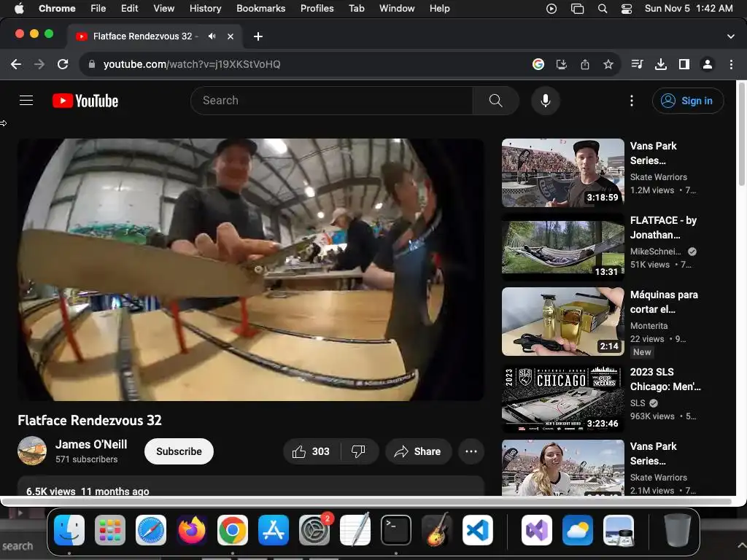Open System Settings from the Dock
The width and height of the screenshot is (747, 560).
pos(314,530)
